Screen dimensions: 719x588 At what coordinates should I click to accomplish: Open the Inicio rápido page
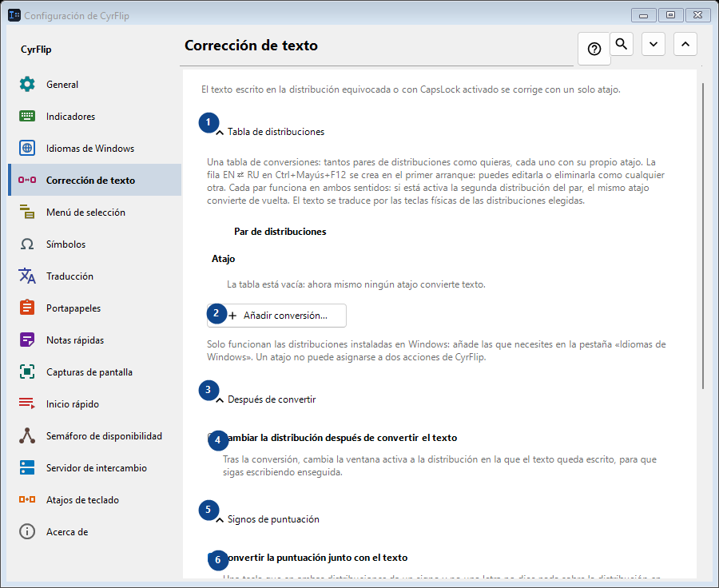[x=95, y=404]
